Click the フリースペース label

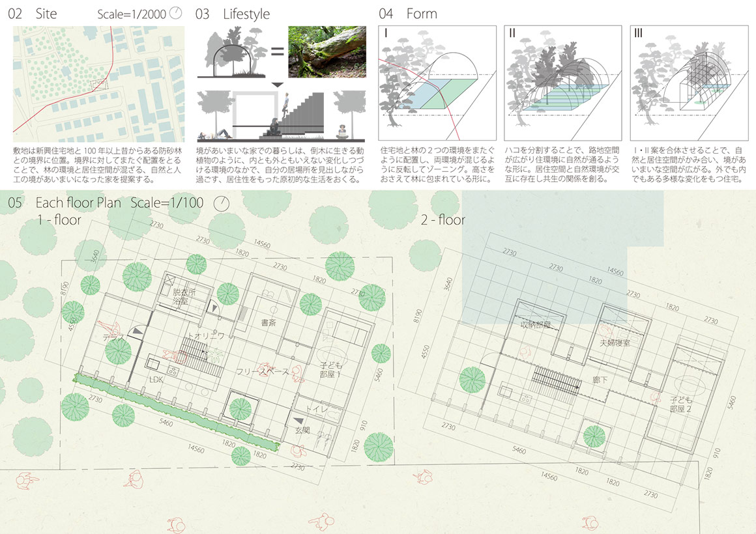(263, 372)
